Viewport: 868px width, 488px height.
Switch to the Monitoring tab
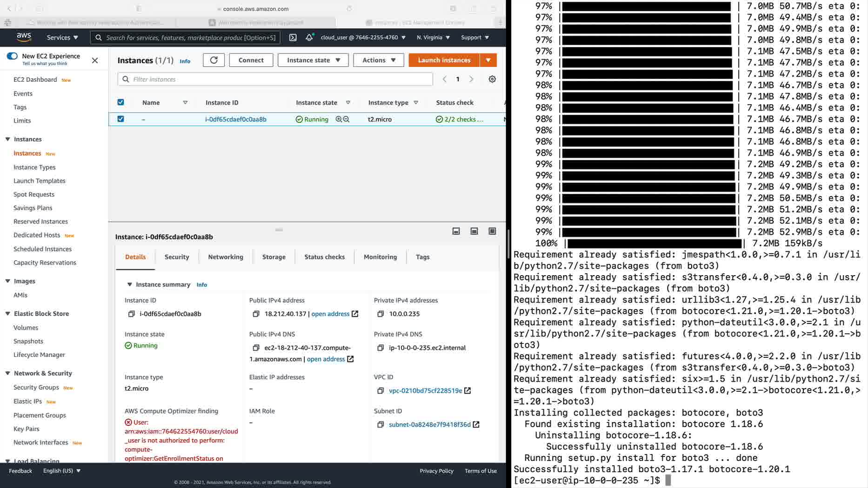click(x=381, y=257)
